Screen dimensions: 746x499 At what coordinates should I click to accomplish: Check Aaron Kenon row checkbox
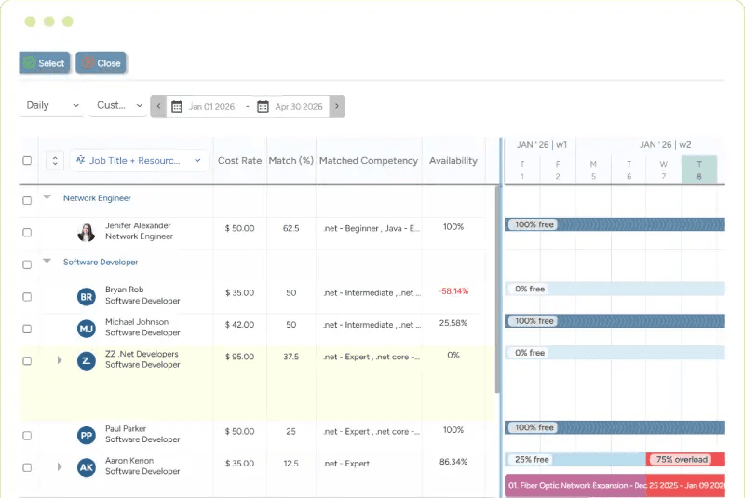pyautogui.click(x=27, y=468)
